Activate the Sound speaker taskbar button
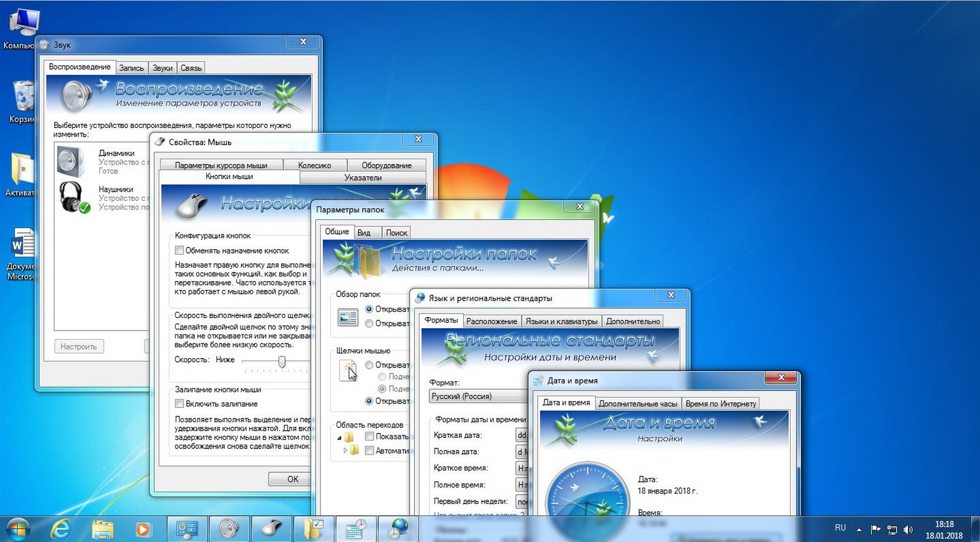Screen dimensions: 980x542 tap(228, 529)
